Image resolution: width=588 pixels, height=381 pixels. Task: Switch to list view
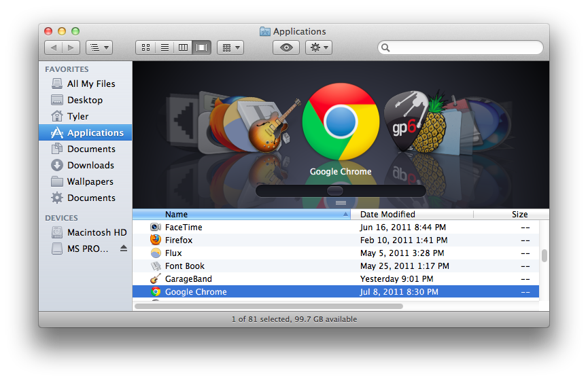point(165,48)
